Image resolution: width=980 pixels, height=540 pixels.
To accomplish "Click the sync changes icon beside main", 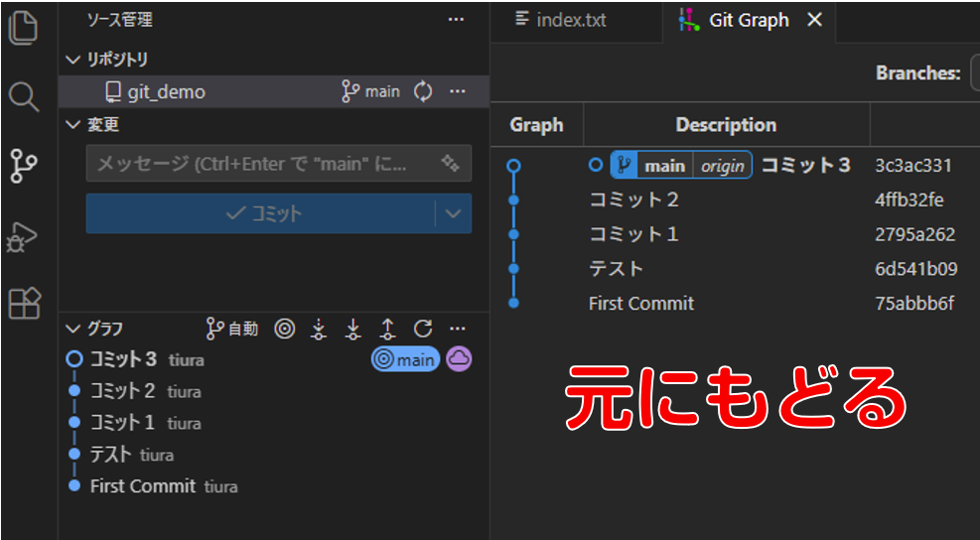I will click(x=423, y=91).
